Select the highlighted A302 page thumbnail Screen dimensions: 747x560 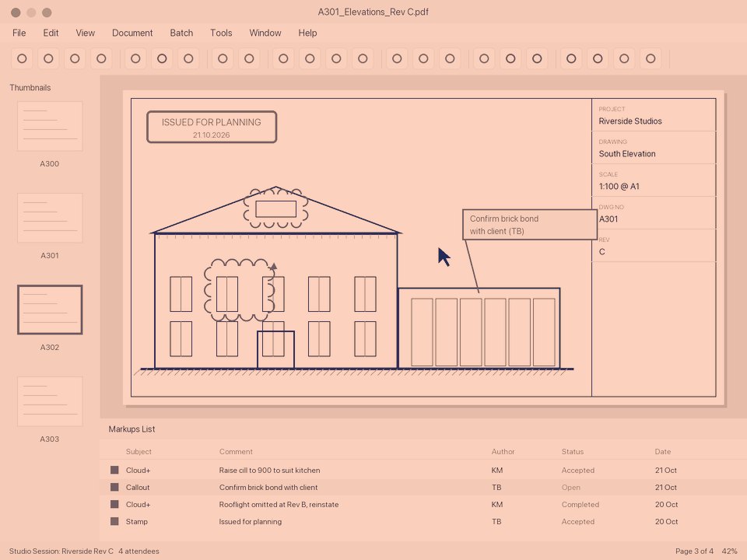(x=50, y=310)
